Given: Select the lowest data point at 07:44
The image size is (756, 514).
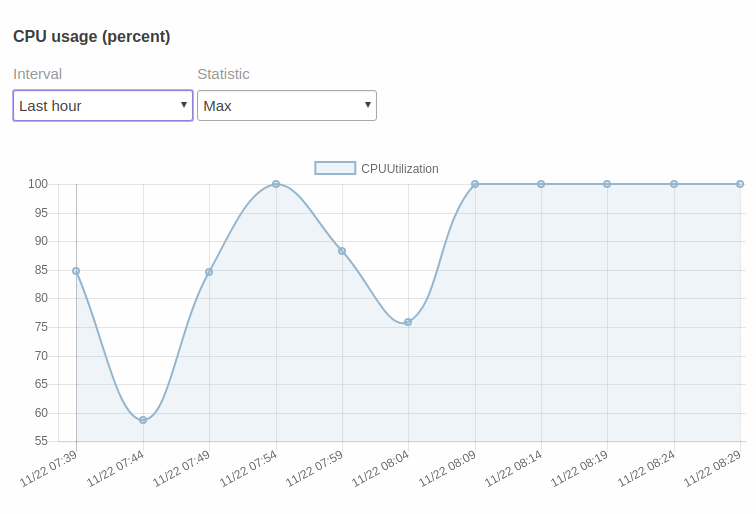Looking at the screenshot, I should [x=143, y=420].
